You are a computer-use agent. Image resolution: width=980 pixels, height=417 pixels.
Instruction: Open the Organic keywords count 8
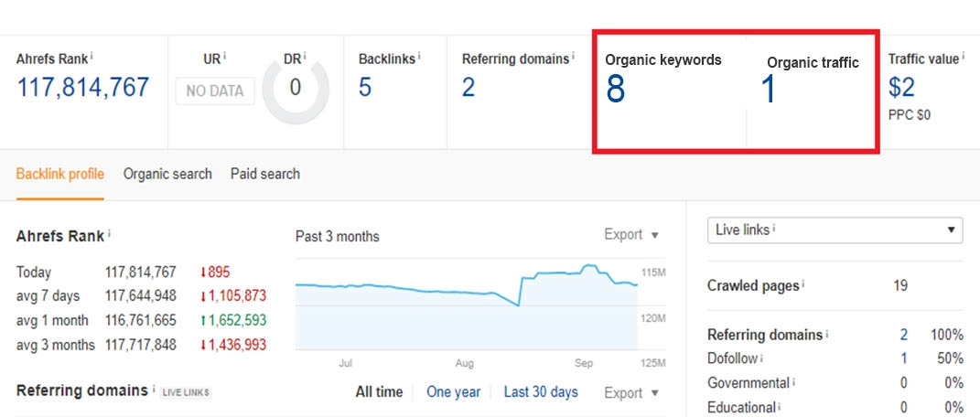click(x=615, y=90)
